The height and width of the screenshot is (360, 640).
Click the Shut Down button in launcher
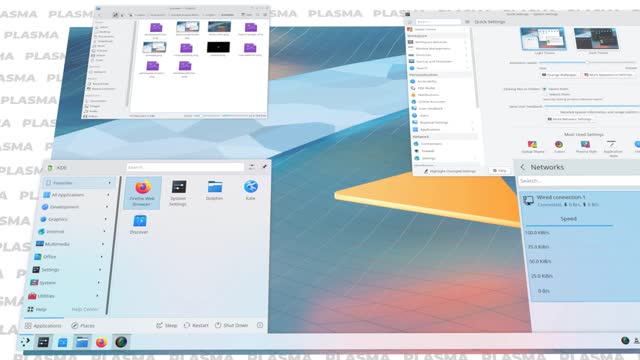tap(231, 325)
